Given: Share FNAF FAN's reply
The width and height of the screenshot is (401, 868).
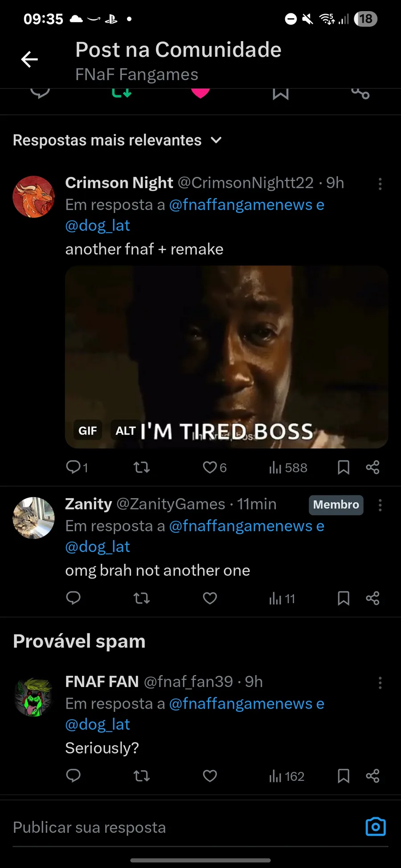Looking at the screenshot, I should coord(372,776).
